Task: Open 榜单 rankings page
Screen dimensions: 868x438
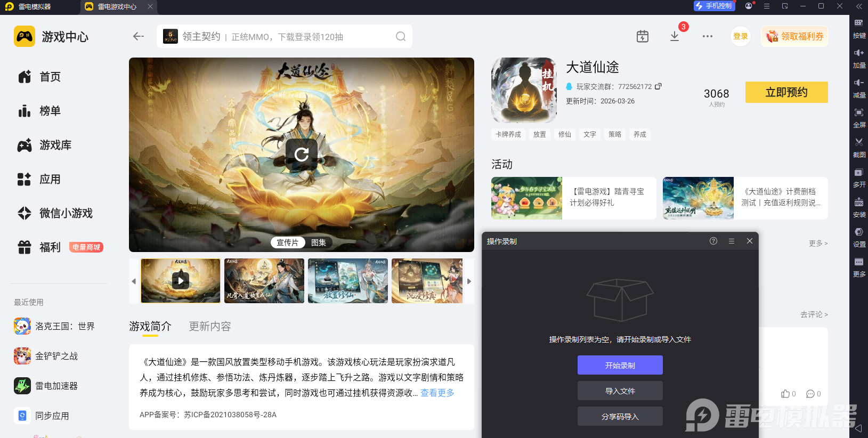Action: [39, 111]
